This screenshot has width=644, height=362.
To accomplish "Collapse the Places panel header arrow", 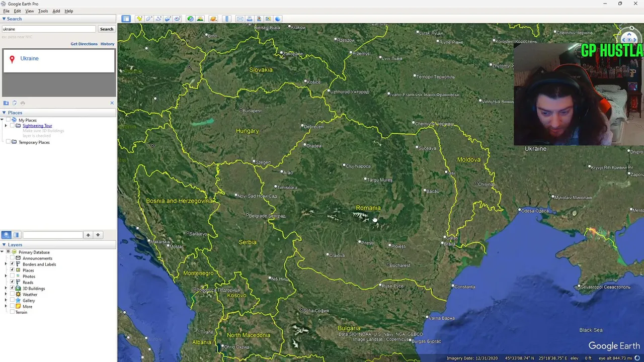I will coord(4,113).
